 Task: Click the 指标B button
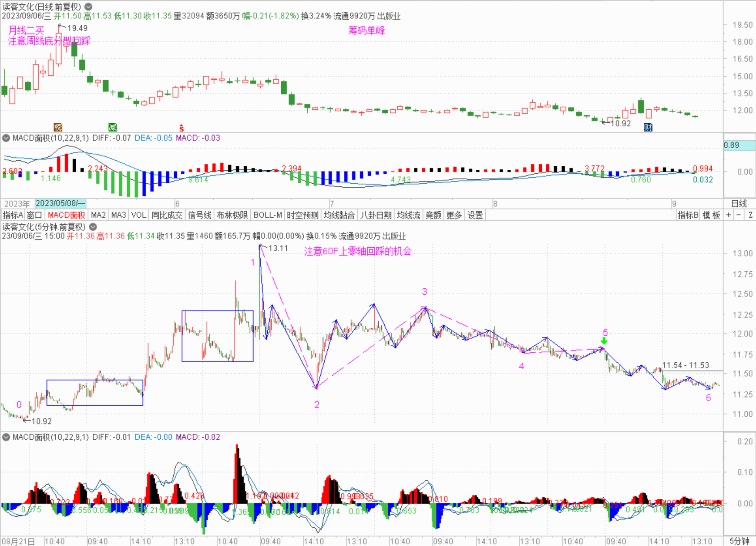688,215
